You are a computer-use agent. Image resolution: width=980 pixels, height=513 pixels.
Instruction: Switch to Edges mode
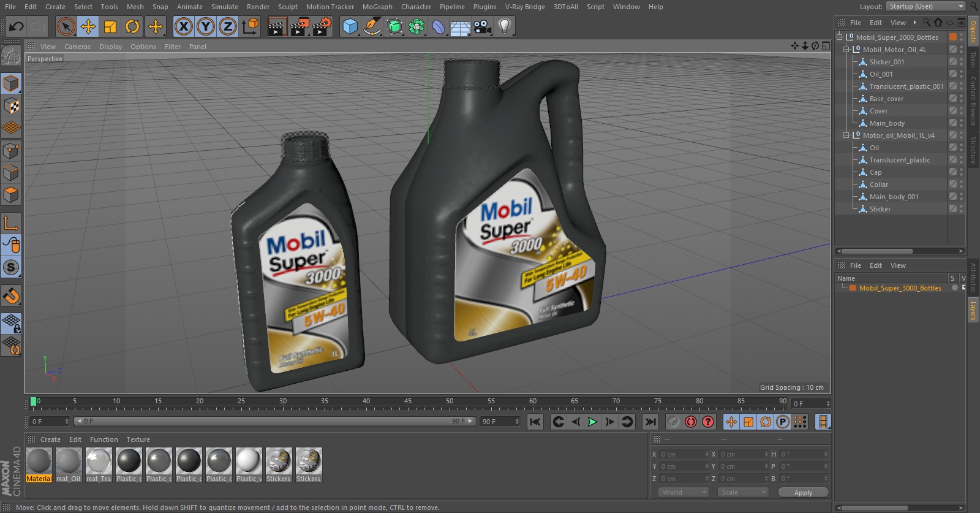11,173
